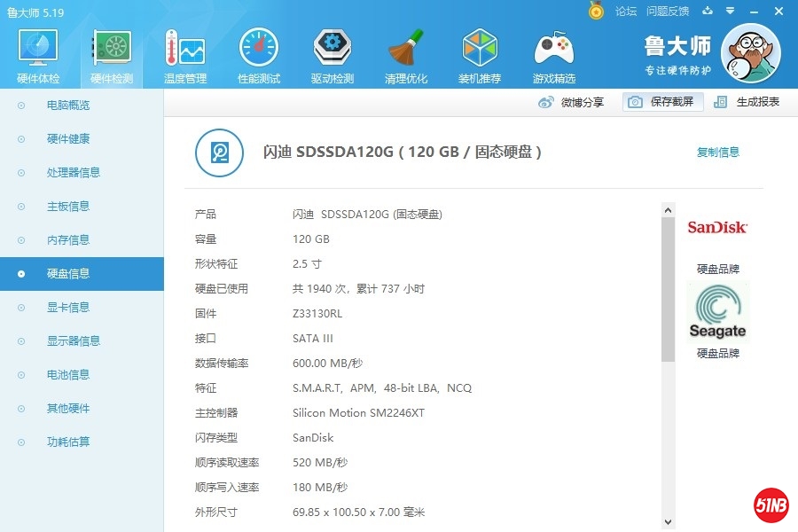
Task: Click the report icon for 生成报表
Action: pos(720,102)
